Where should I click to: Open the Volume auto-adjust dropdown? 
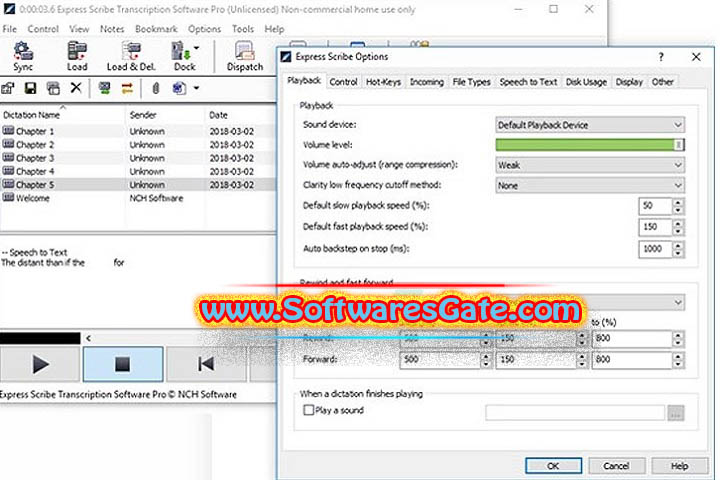pyautogui.click(x=590, y=165)
